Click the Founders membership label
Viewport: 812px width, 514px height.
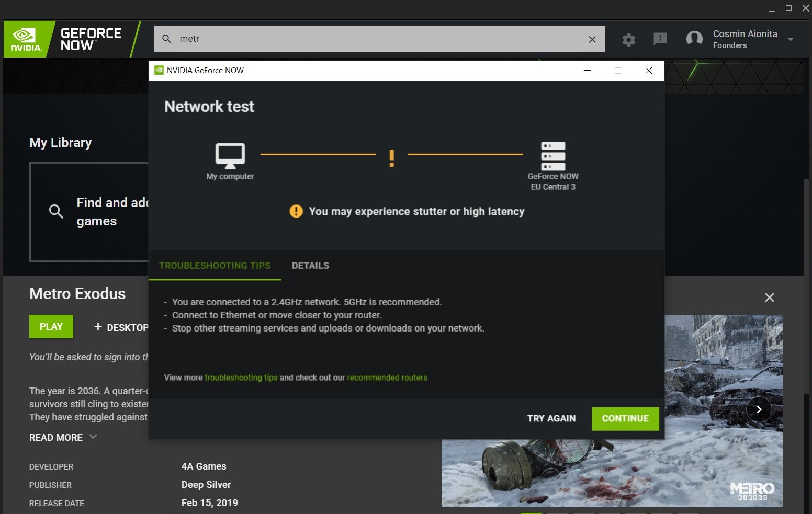pos(730,45)
